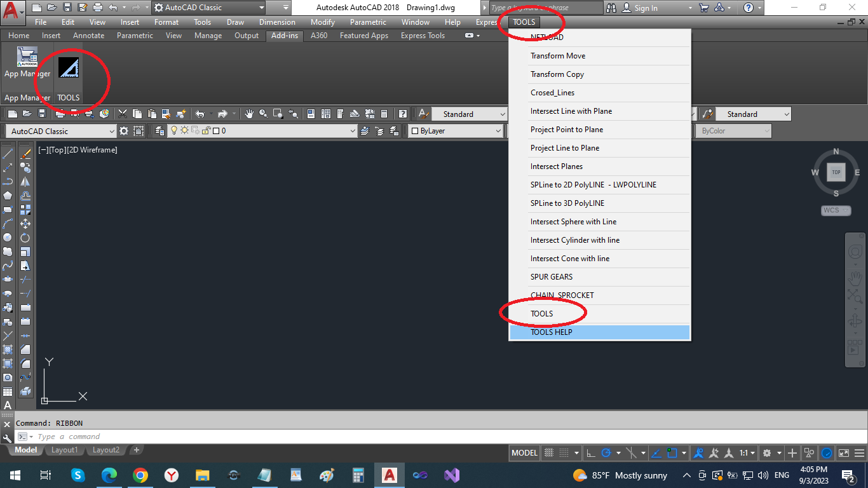
Task: Select the Rotate modify tool
Action: (x=25, y=237)
